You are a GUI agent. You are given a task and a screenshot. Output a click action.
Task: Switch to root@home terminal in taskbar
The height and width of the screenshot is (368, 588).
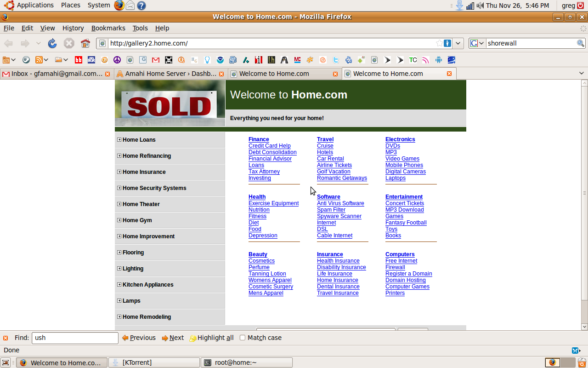tap(247, 362)
